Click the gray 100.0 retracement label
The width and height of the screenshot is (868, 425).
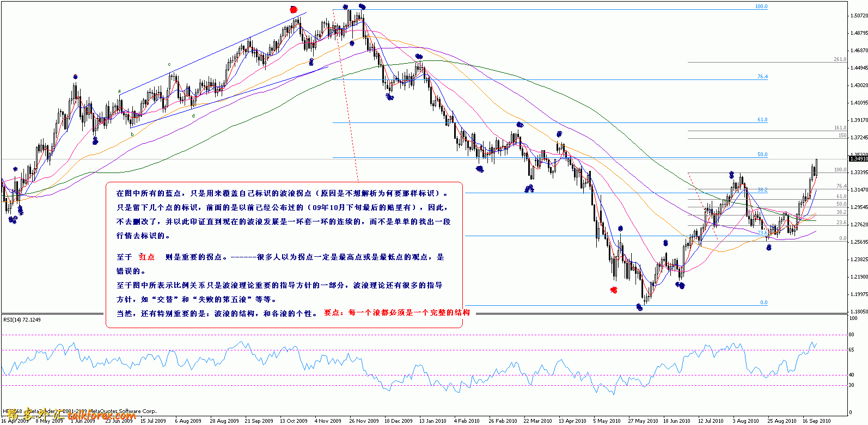pyautogui.click(x=841, y=170)
